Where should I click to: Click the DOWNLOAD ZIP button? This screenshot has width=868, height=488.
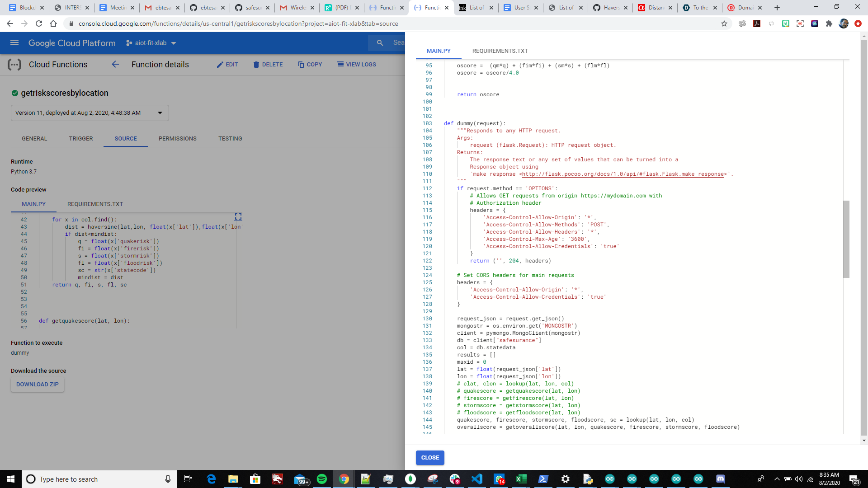38,385
